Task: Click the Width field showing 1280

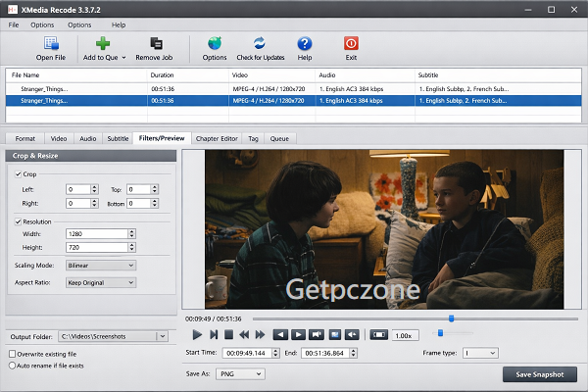Action: tap(97, 233)
